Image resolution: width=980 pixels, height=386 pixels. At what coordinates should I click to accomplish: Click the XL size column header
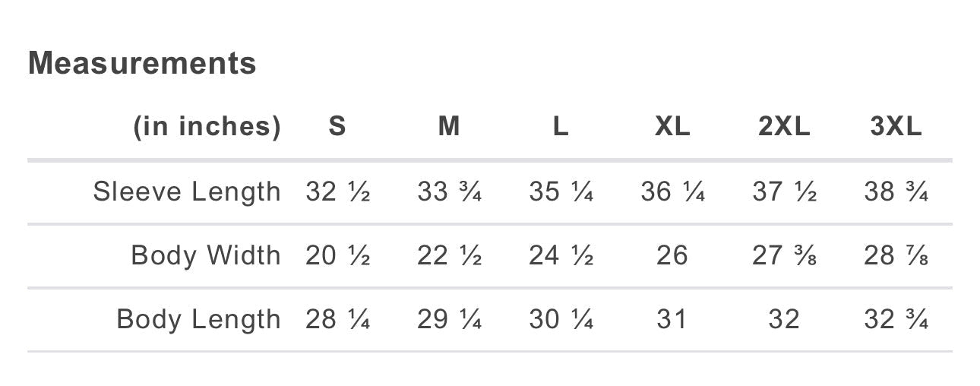tap(672, 126)
